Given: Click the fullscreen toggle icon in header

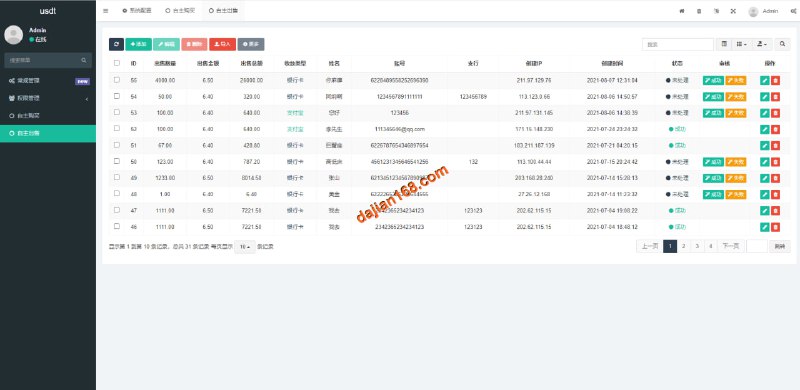Looking at the screenshot, I should [x=733, y=11].
